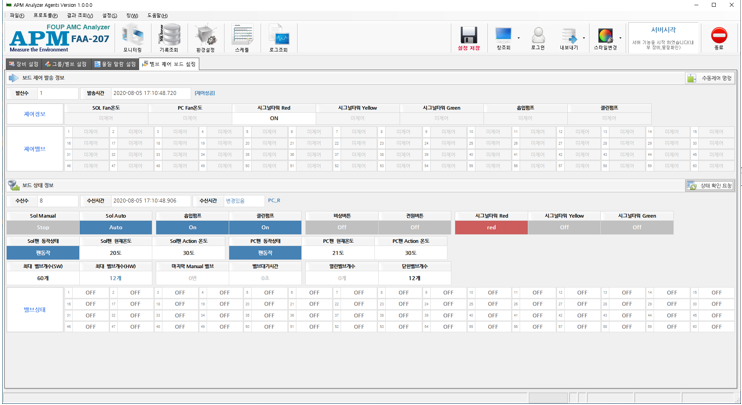Click the red 종료 exit icon
This screenshot has height=405, width=742.
[x=718, y=39]
